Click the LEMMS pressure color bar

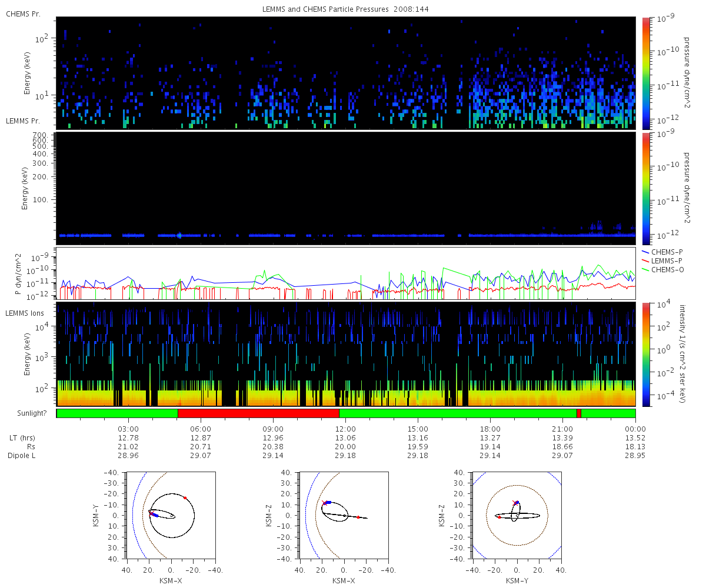pyautogui.click(x=646, y=188)
